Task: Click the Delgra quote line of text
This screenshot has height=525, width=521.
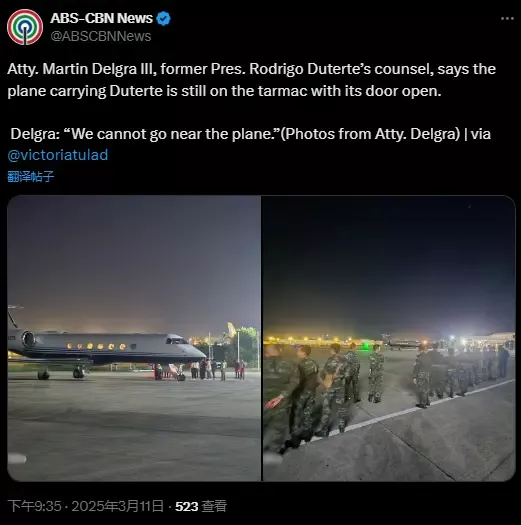Action: click(250, 134)
